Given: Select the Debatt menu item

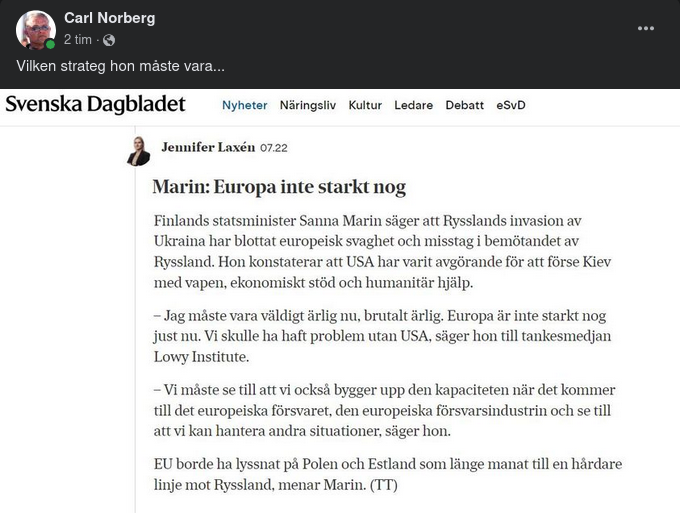Looking at the screenshot, I should [465, 105].
